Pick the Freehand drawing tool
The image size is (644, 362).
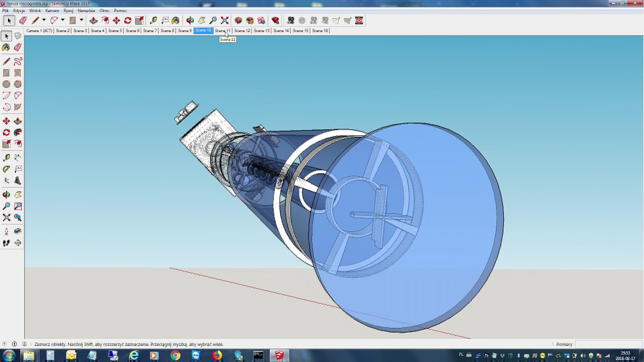(18, 61)
